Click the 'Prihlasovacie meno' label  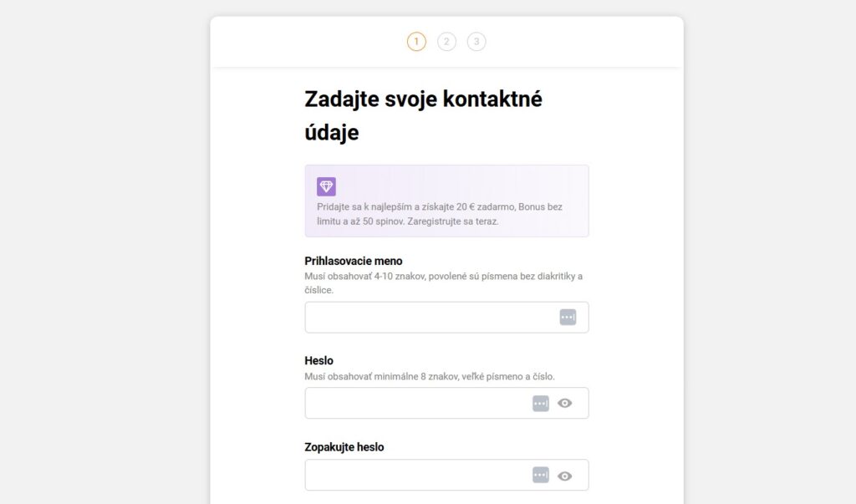pos(354,261)
